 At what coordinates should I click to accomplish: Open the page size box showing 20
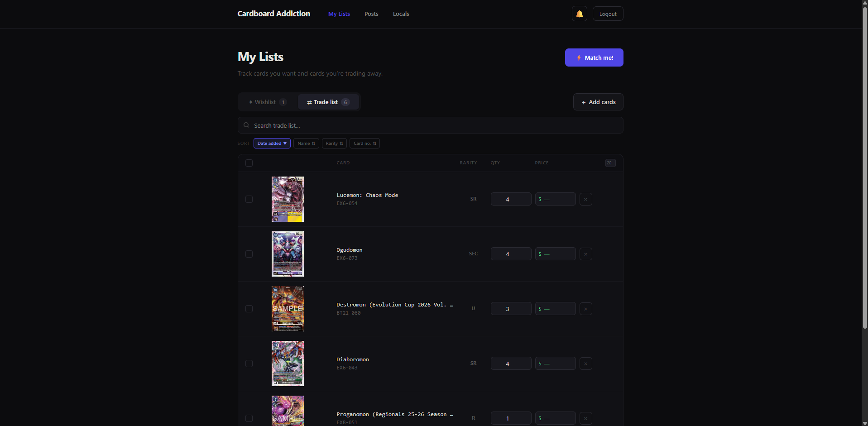(610, 163)
